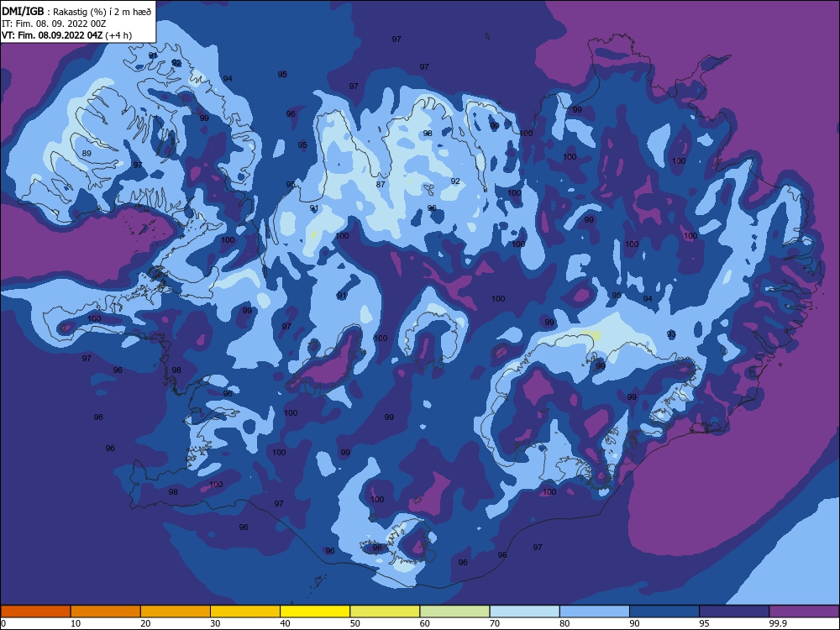
Task: Click the "Rakastig (%) í 2 m hæð" label
Action: [102, 12]
